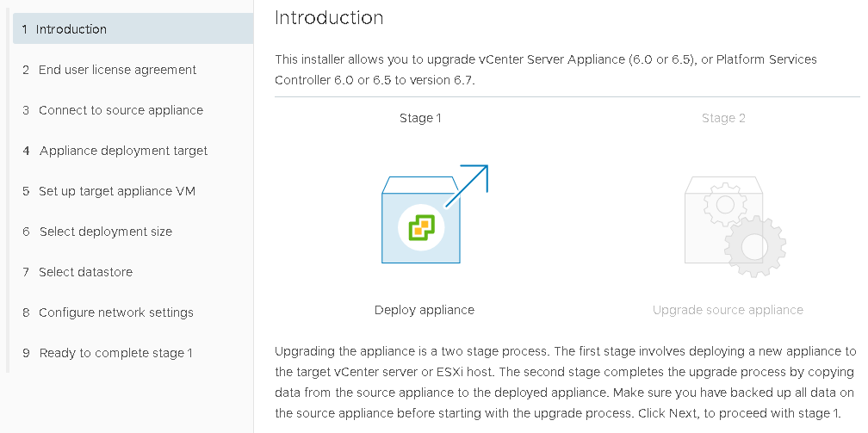Screen dimensions: 868x433
Task: Open End user license agreement step
Action: coord(117,70)
